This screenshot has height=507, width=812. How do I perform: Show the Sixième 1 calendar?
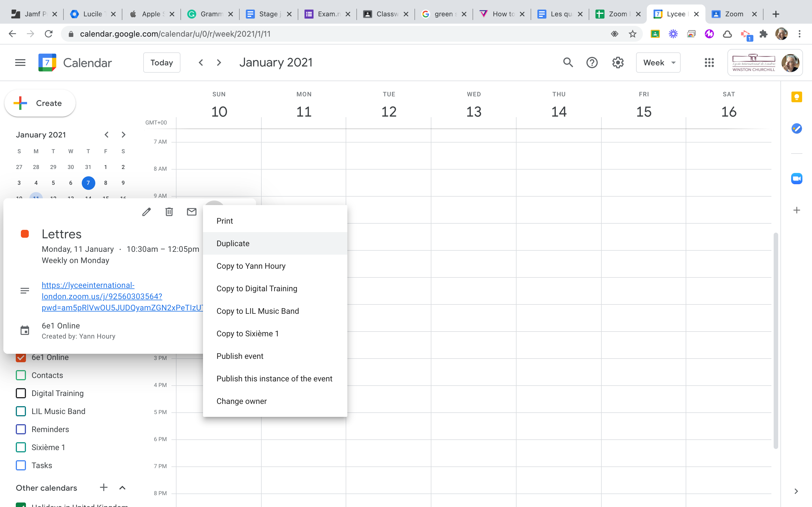point(21,447)
